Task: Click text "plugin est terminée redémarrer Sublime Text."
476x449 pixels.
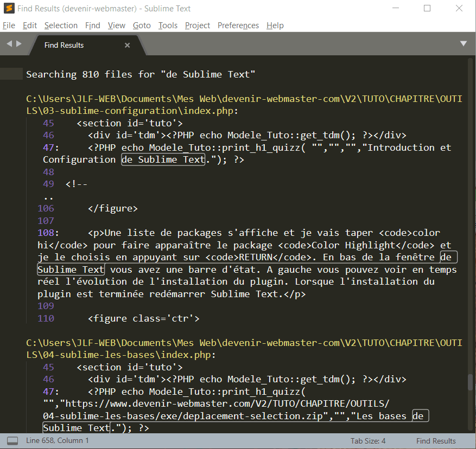Action: [160, 294]
